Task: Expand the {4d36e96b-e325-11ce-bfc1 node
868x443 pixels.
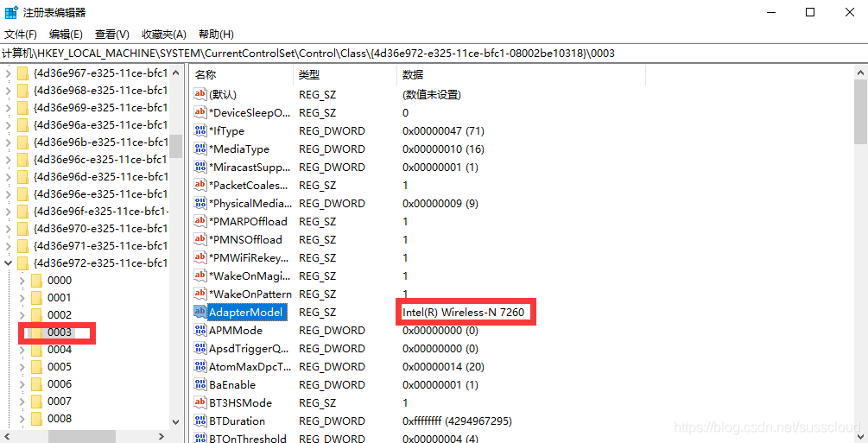Action: point(9,142)
